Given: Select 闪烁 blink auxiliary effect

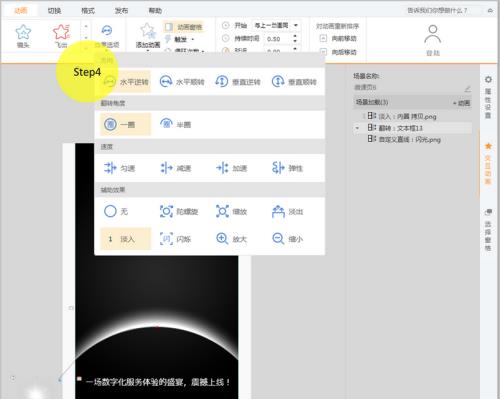Looking at the screenshot, I should tap(176, 239).
